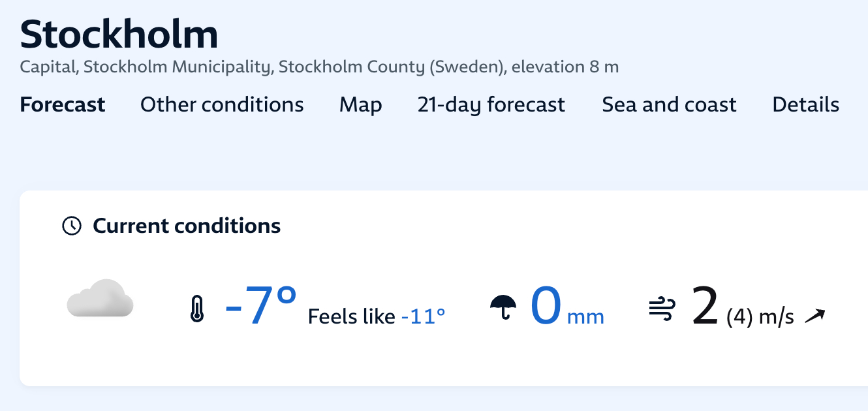Click the wind direction arrow
This screenshot has width=868, height=411.
815,316
